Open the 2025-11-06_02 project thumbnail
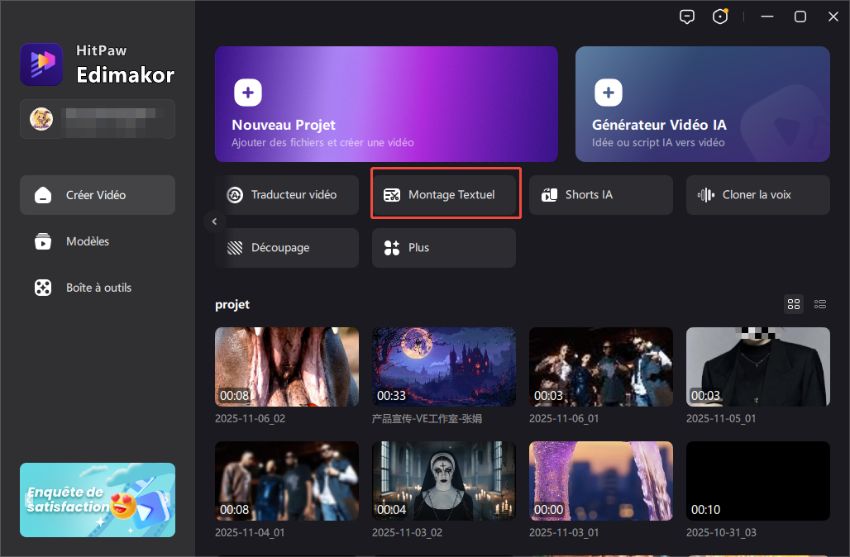This screenshot has height=557, width=850. pyautogui.click(x=287, y=367)
